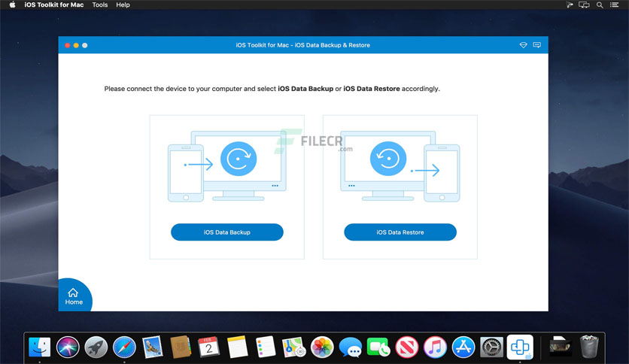Click the iOS Data Restore button
The height and width of the screenshot is (364, 629).
400,232
